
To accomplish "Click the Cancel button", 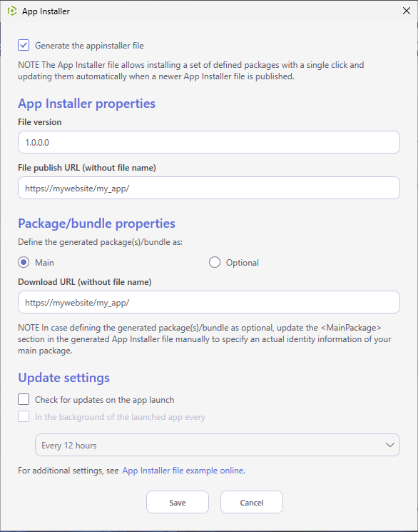I will [252, 502].
